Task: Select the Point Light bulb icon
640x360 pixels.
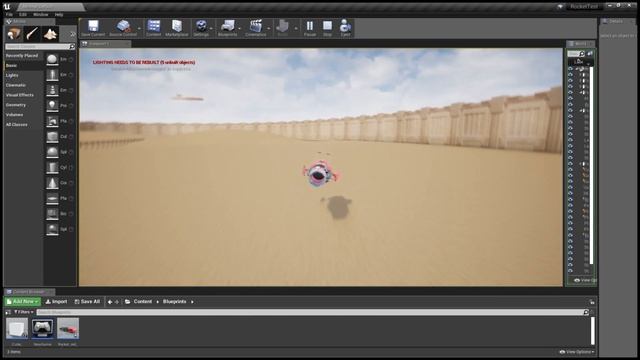Action: click(x=52, y=106)
